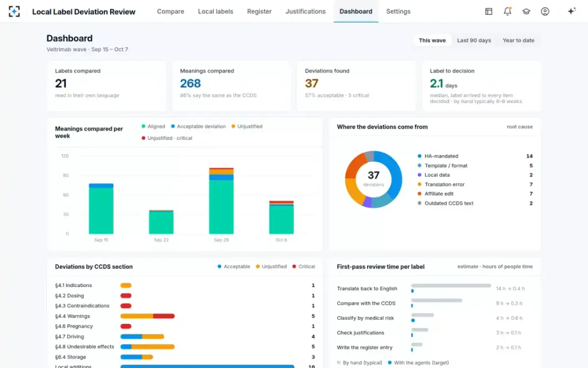
Task: Click the Labels compared card
Action: 106,86
